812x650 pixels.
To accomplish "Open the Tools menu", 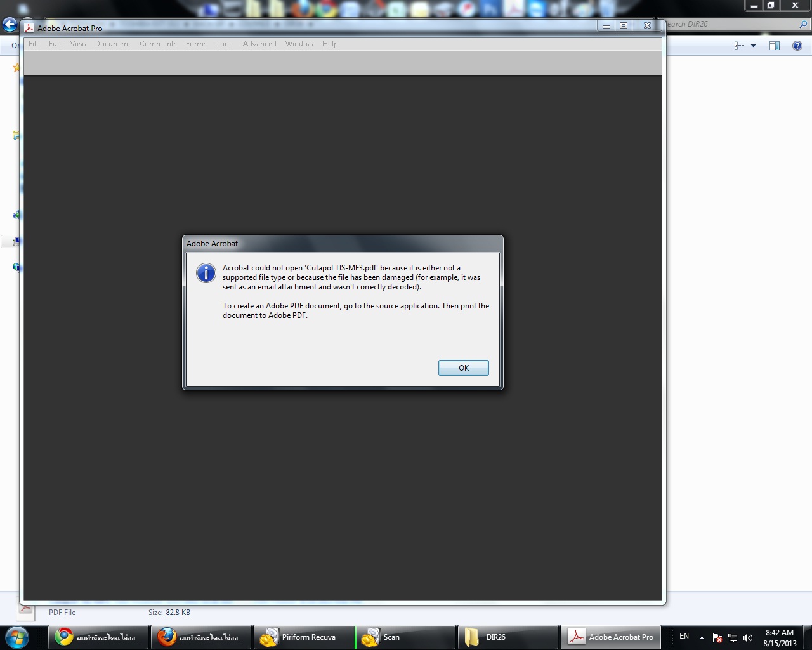I will tap(225, 44).
